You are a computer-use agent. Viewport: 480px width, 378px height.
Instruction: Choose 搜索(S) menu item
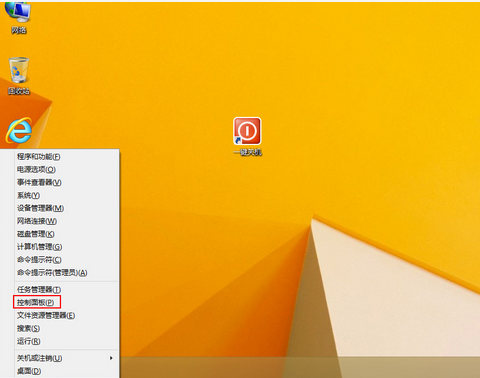point(66,328)
